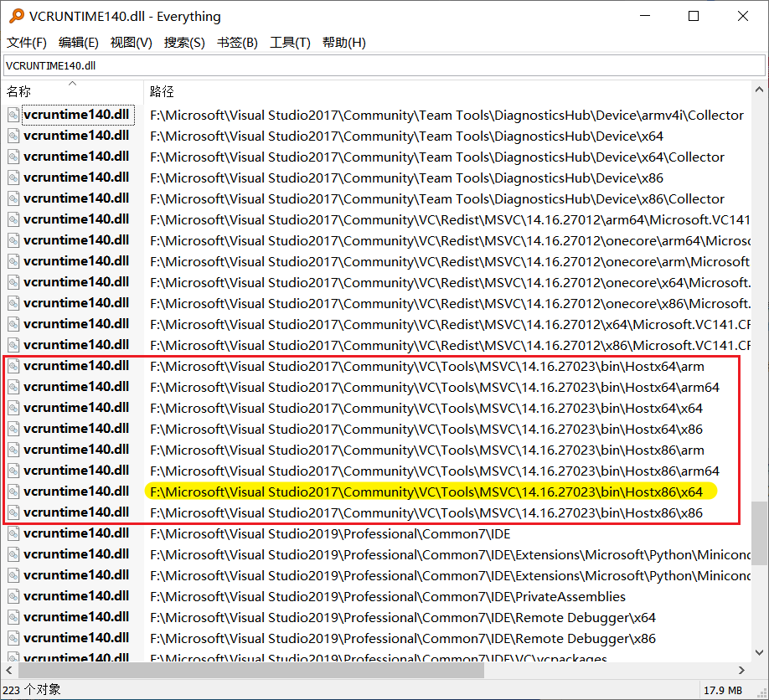The width and height of the screenshot is (769, 700).
Task: Click vcruntime140.dll name in Hostx86\x64 row
Action: tap(76, 492)
